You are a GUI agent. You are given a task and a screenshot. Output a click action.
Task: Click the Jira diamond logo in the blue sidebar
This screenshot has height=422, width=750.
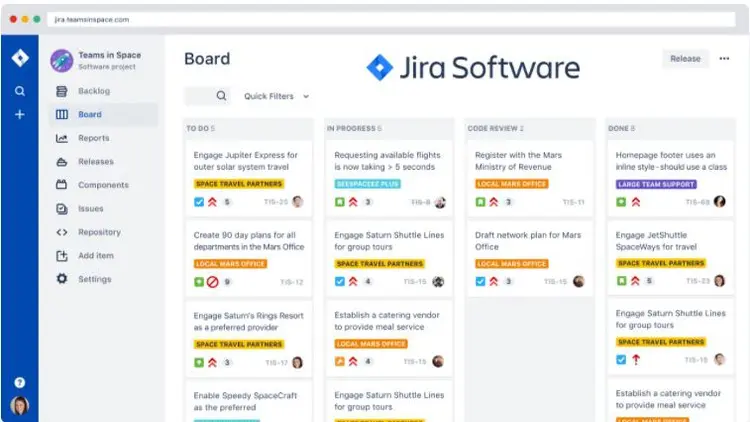click(x=20, y=58)
